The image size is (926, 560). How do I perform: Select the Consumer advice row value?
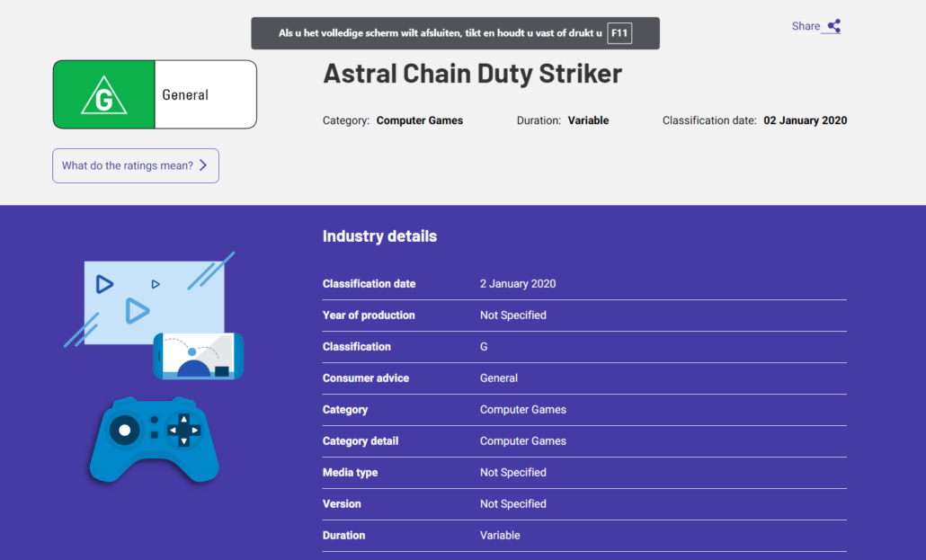499,378
